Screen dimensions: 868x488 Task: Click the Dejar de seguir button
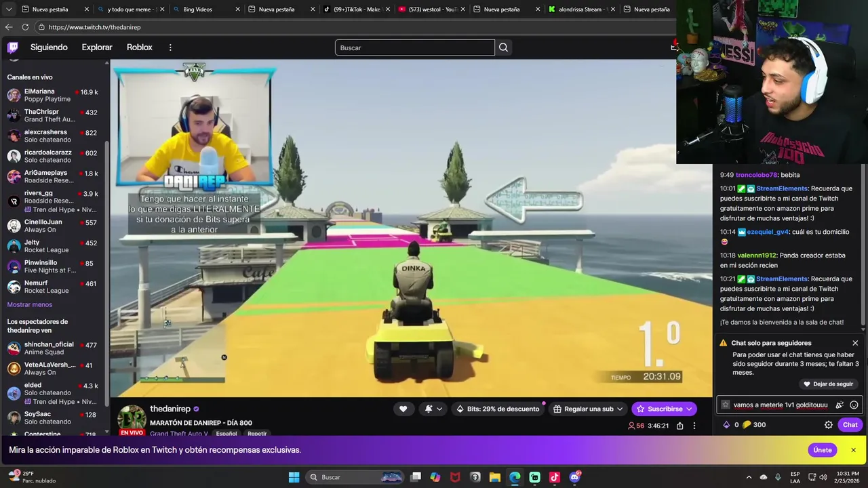point(828,384)
